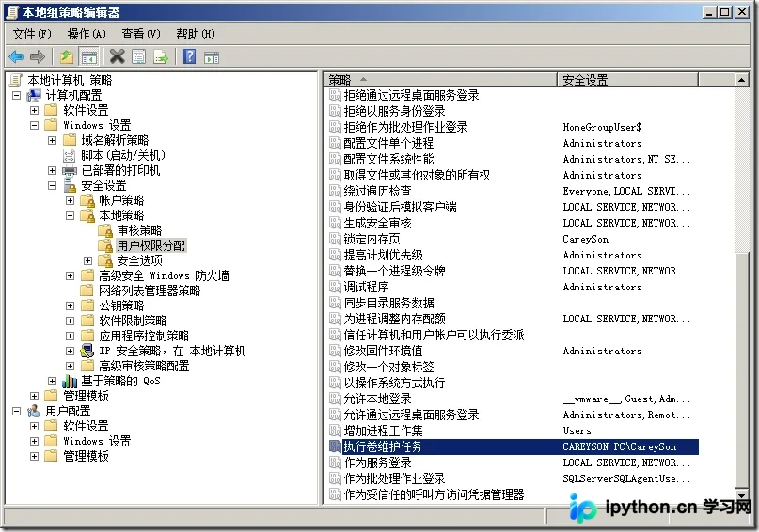Select the 替换一个进程级令牌 policy row
The image size is (759, 532).
(512, 271)
